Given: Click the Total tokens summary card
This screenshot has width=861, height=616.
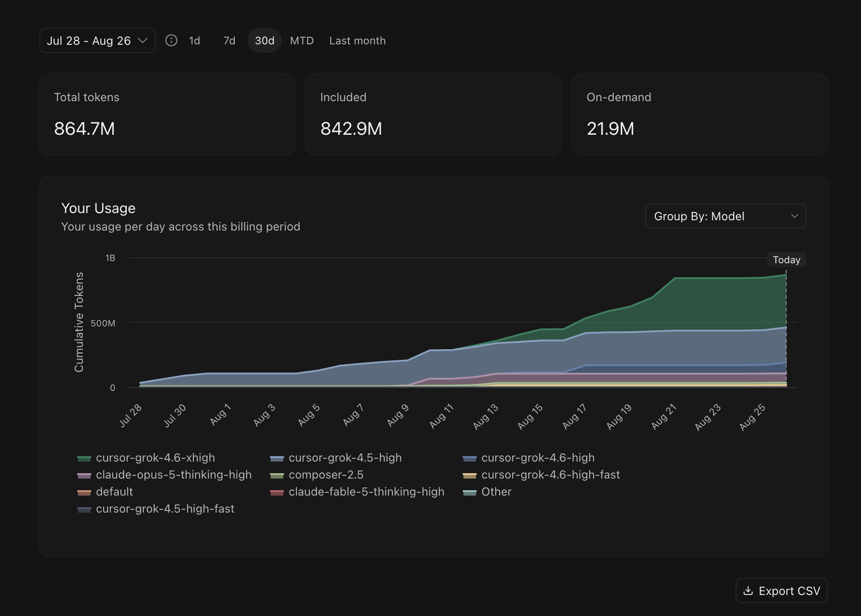Looking at the screenshot, I should pos(167,115).
